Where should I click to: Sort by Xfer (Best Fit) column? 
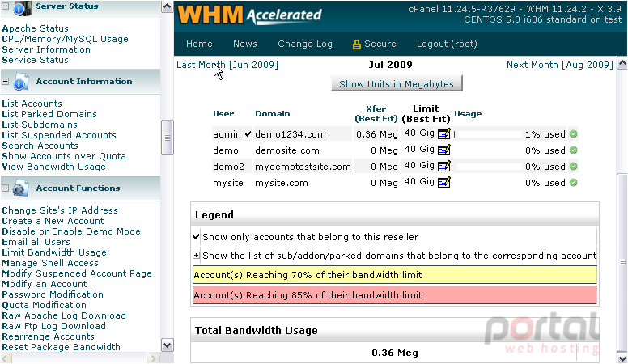click(376, 114)
